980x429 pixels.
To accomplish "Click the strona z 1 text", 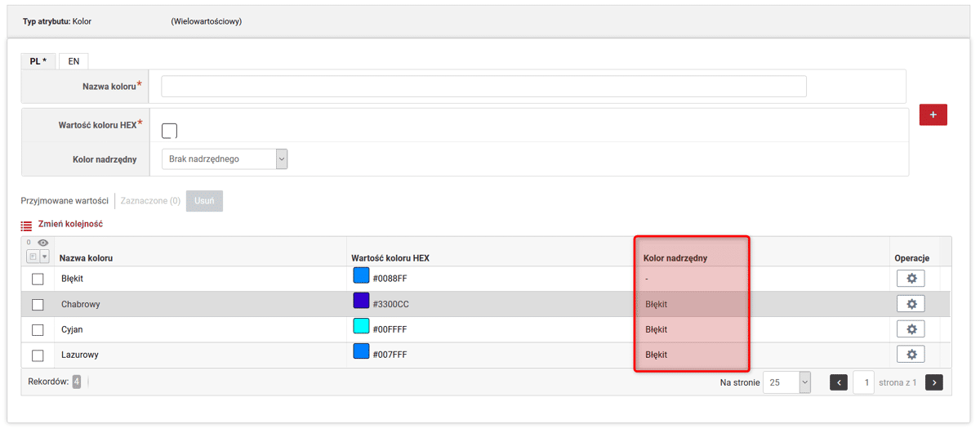I will (898, 382).
